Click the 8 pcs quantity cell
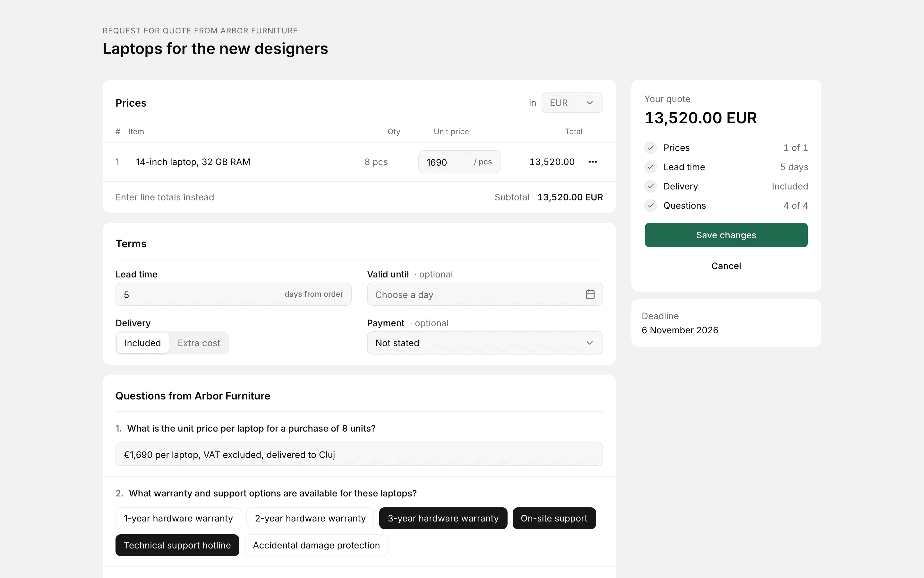The height and width of the screenshot is (578, 924). click(x=376, y=162)
